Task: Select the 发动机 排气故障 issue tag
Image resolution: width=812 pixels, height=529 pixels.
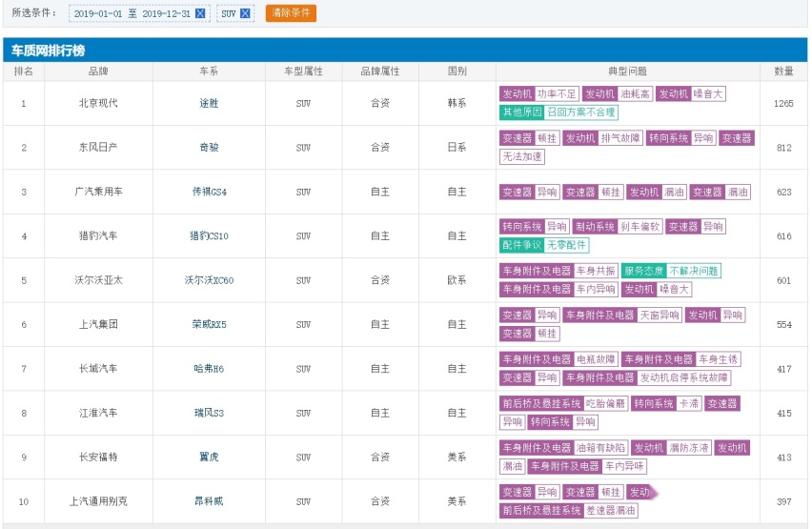Action: pos(602,138)
